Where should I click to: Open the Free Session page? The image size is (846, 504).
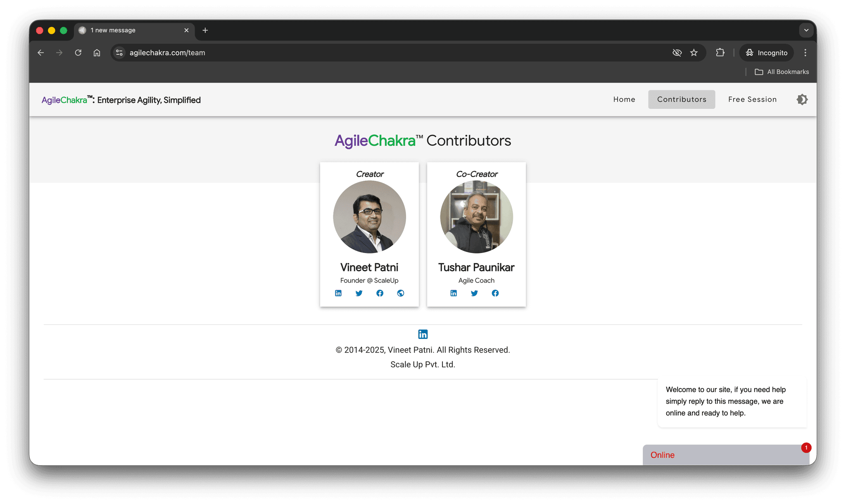tap(752, 99)
